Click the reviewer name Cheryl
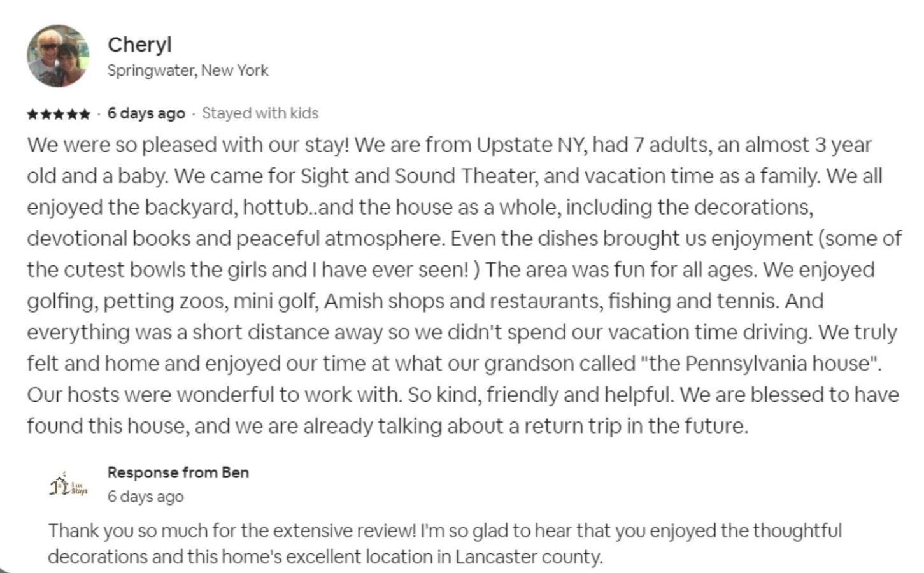The image size is (924, 573). (x=139, y=45)
